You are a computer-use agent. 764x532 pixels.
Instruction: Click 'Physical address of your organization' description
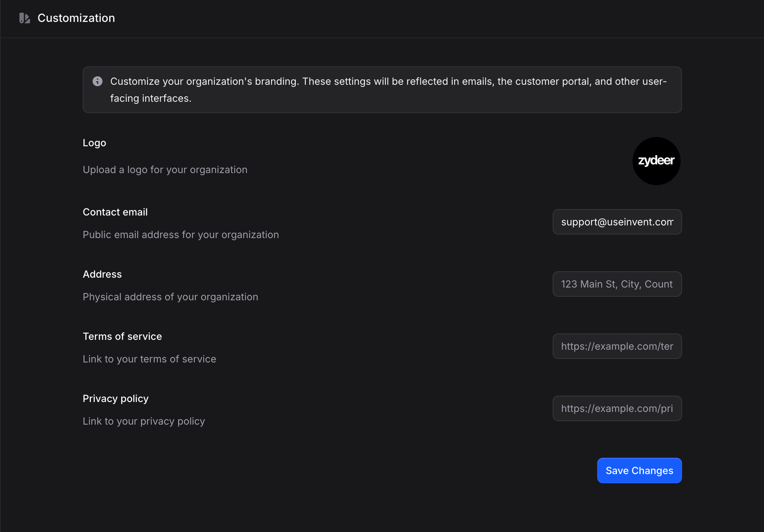tap(170, 297)
